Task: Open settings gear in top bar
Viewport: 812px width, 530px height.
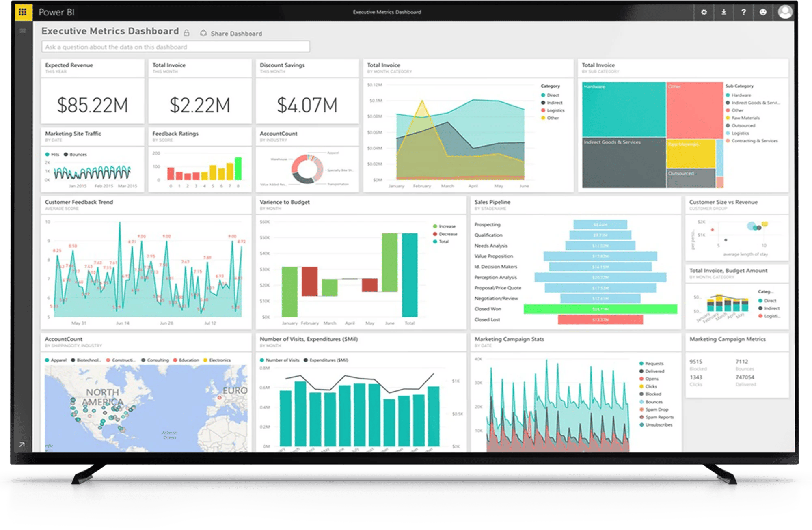Action: [704, 12]
